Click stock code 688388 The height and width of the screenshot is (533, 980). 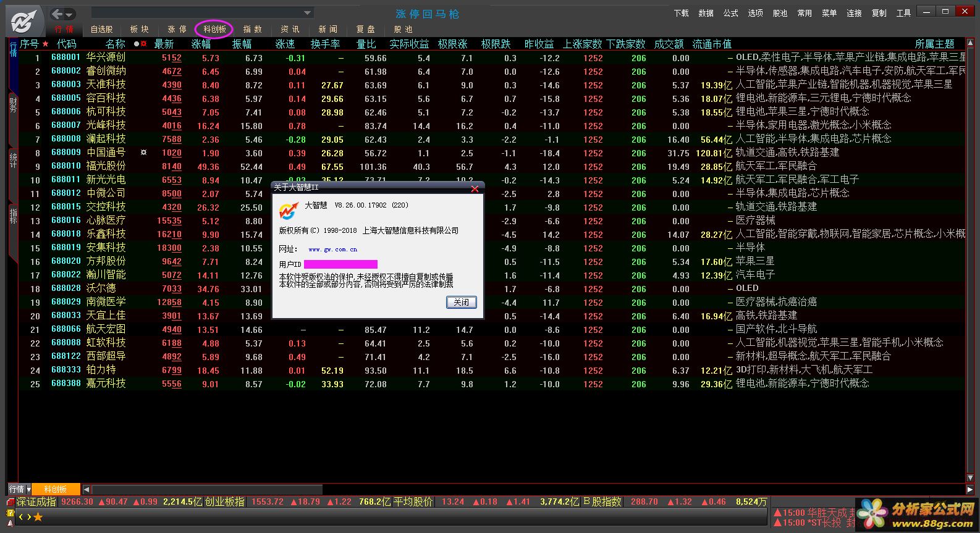pos(66,384)
